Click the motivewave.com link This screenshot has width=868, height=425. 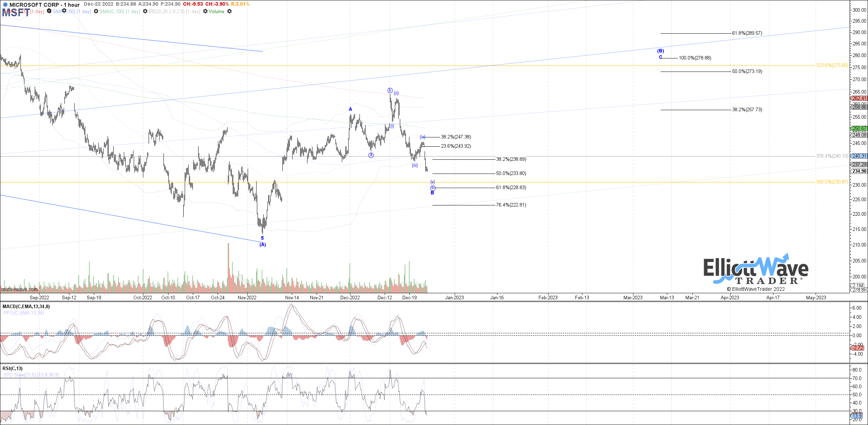(19, 289)
